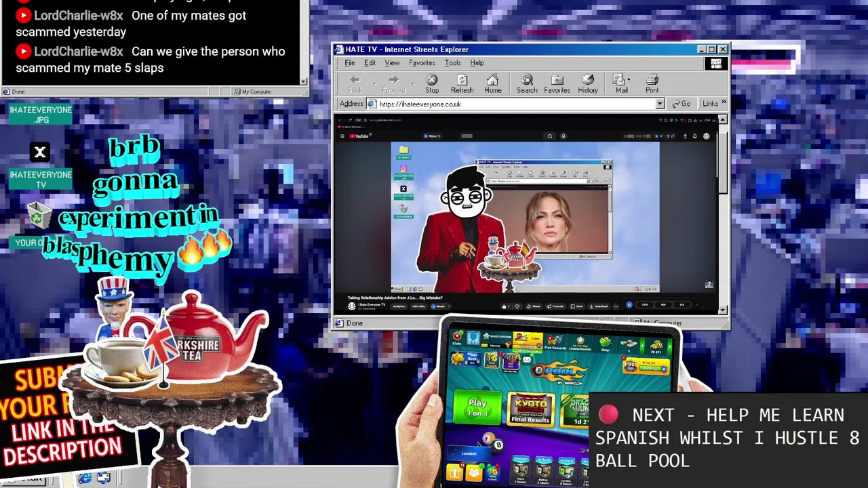Tap the Kyoto Final Results tile
The image size is (868, 488).
point(530,410)
